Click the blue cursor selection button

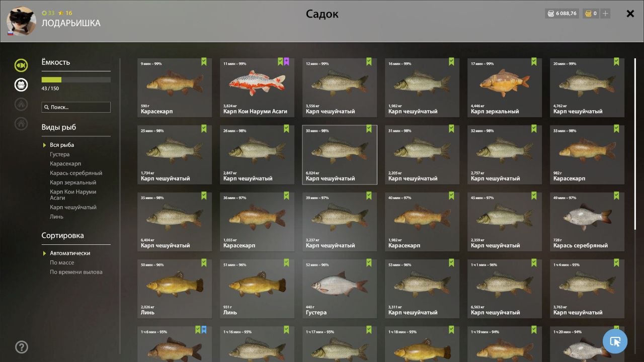tap(615, 342)
